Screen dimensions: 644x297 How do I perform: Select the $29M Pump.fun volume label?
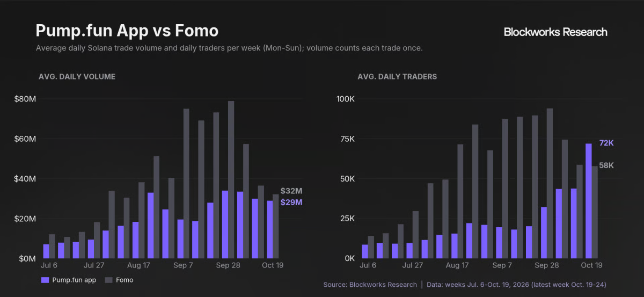[x=291, y=202]
